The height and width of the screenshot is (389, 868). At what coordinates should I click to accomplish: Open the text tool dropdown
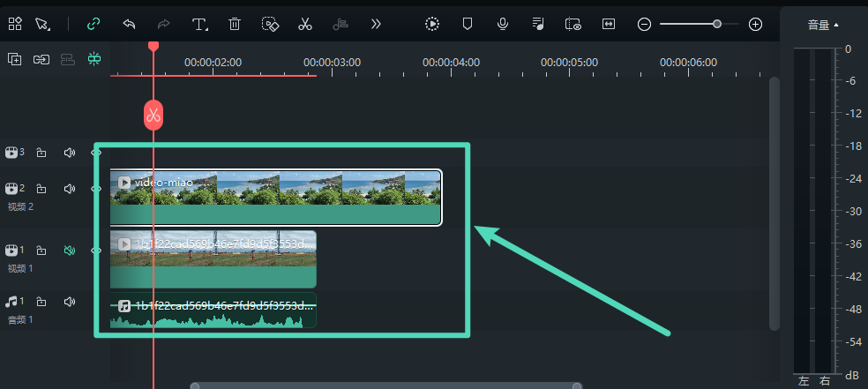200,24
